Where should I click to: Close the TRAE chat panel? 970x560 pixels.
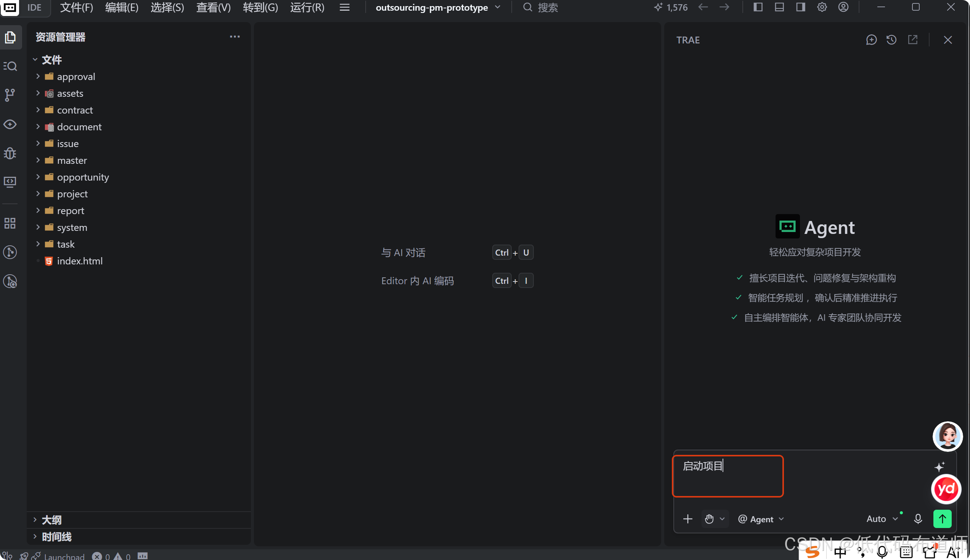click(948, 40)
